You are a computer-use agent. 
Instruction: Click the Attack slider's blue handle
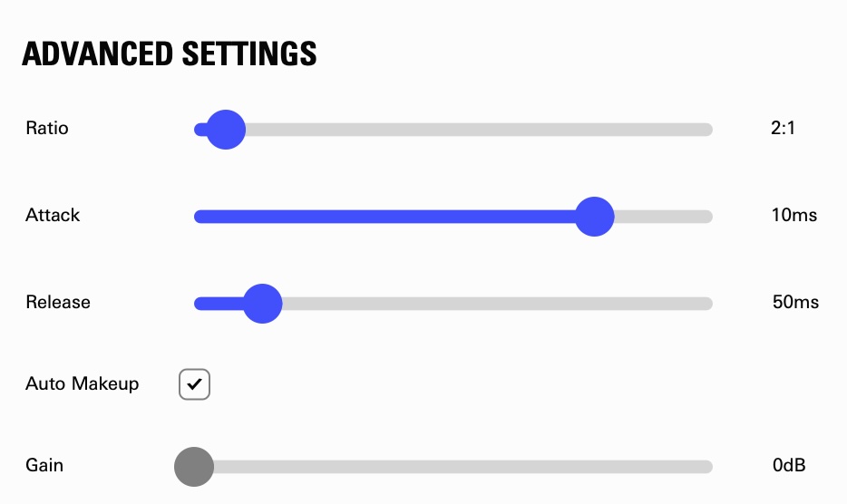(595, 217)
